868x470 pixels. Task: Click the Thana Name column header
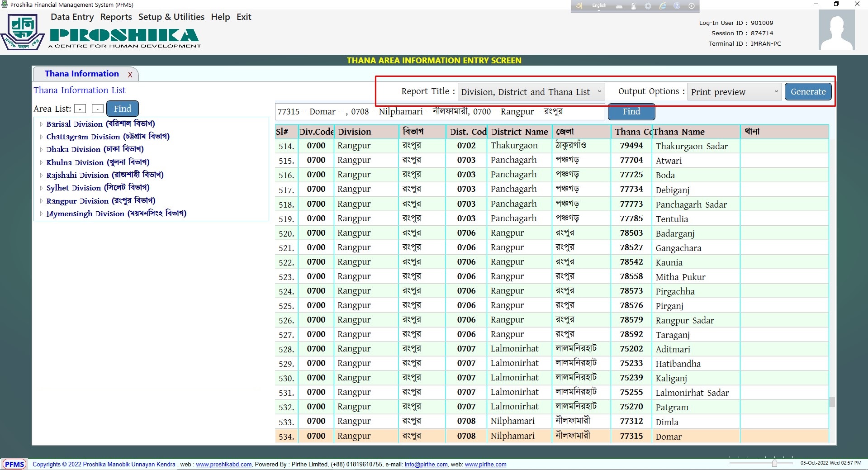tap(696, 132)
